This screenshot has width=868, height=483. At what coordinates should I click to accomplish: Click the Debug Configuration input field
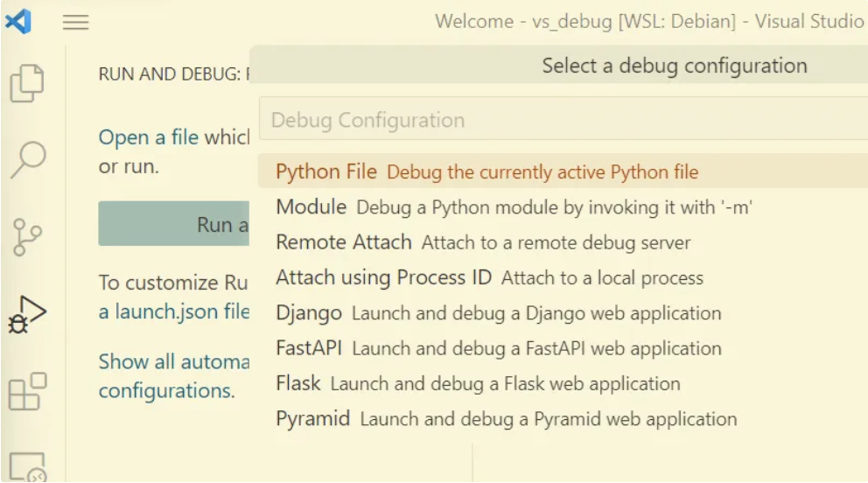563,120
